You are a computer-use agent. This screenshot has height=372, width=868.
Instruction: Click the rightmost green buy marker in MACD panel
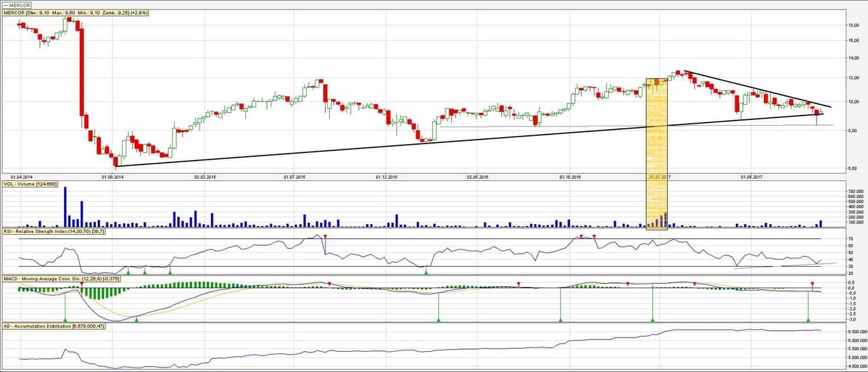pyautogui.click(x=808, y=319)
